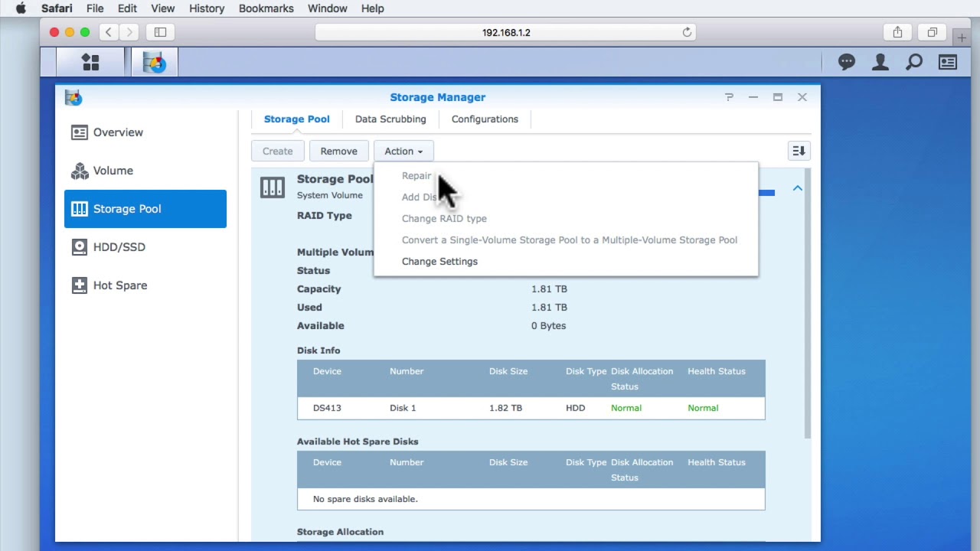
Task: Click the 1.82 TB disk size cell
Action: coord(505,408)
